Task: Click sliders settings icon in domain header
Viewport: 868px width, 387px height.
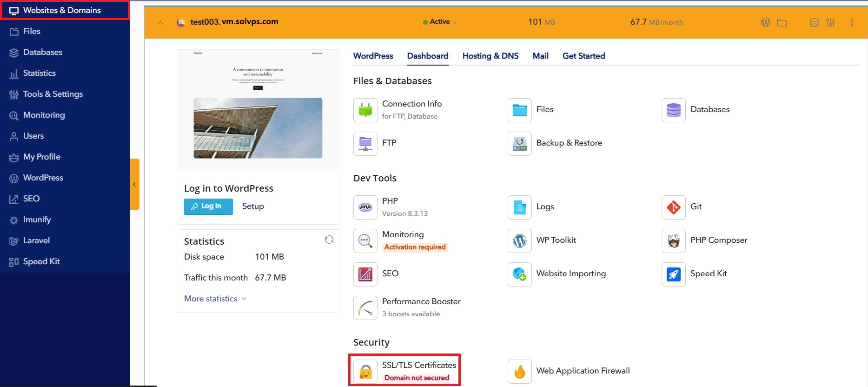Action: point(830,22)
